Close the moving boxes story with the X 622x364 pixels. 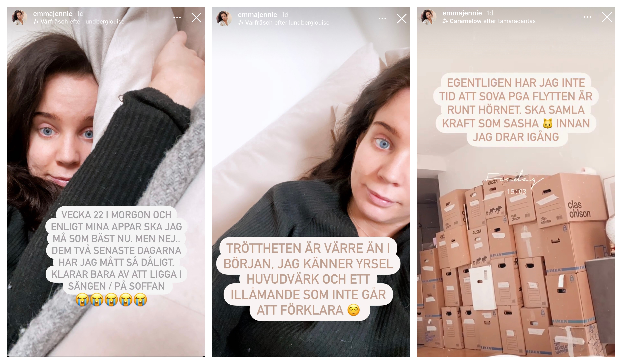click(607, 17)
